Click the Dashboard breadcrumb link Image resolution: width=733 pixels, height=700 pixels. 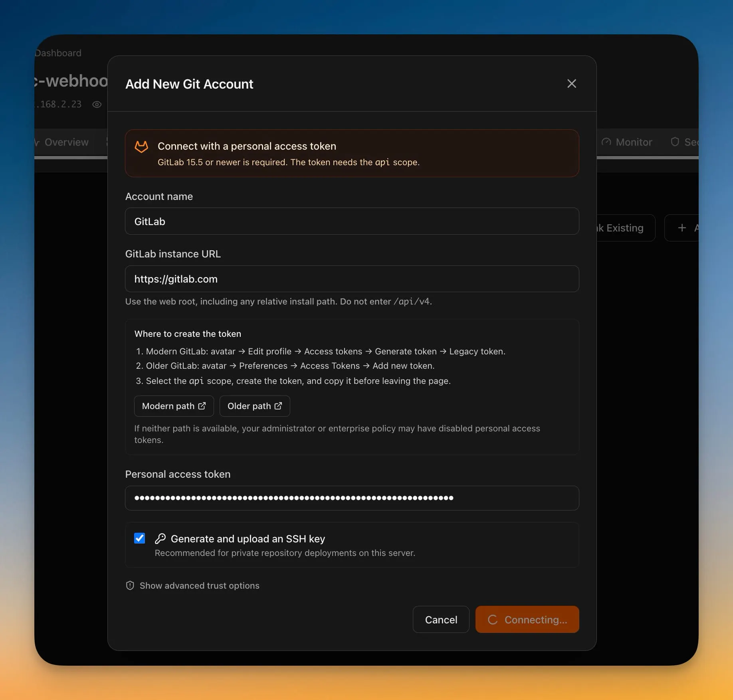click(58, 53)
